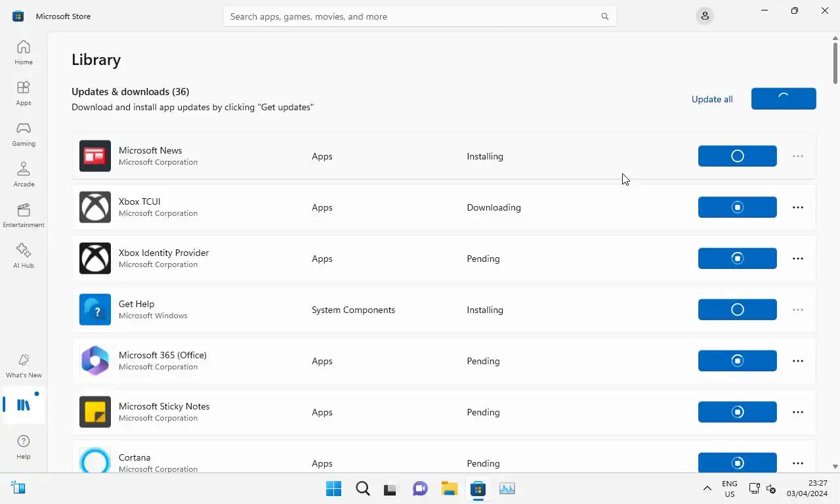Open the Home section in sidebar

click(x=24, y=52)
